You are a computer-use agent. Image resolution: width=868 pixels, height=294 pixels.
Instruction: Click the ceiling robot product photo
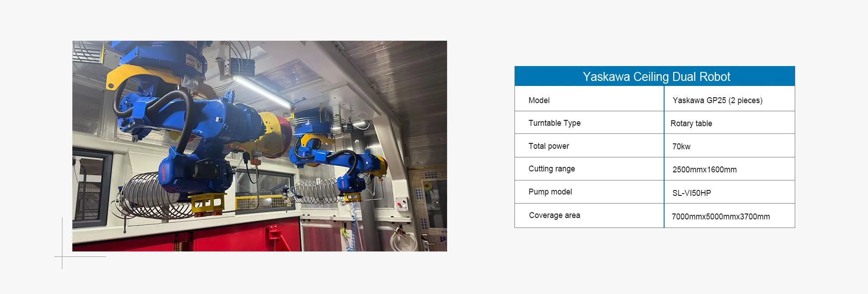tap(259, 146)
